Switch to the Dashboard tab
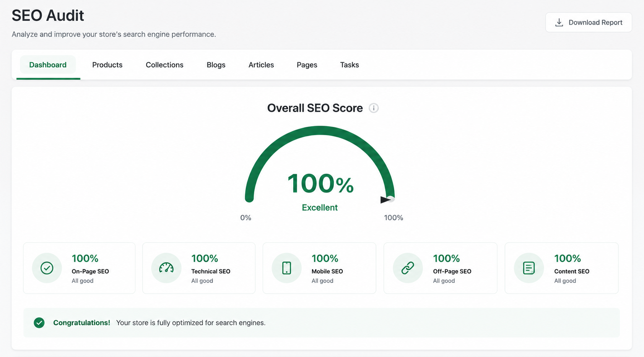This screenshot has width=644, height=357. 48,65
